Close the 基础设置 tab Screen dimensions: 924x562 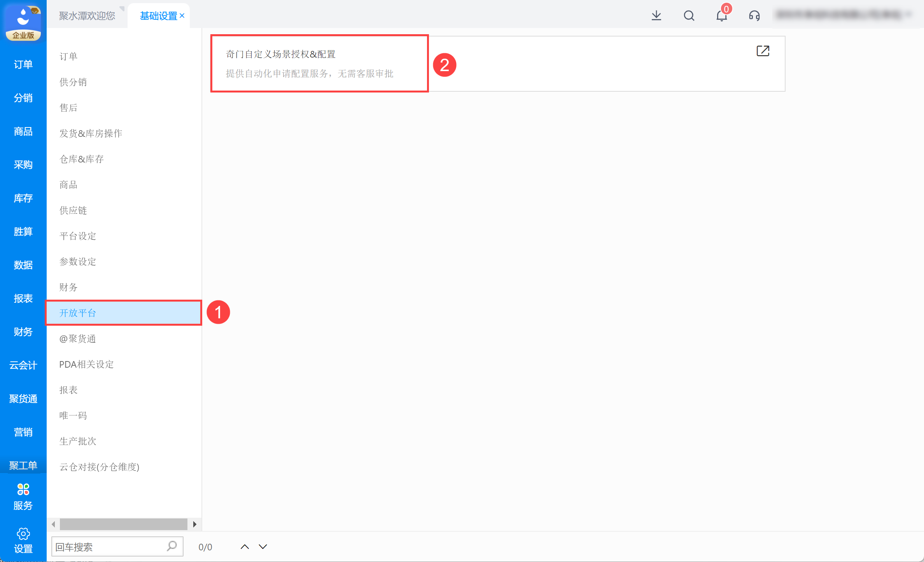click(x=182, y=16)
